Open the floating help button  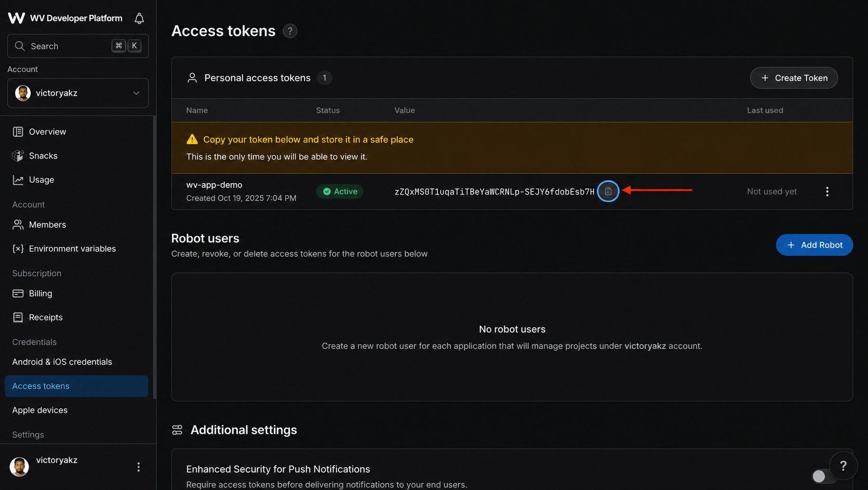click(x=843, y=466)
